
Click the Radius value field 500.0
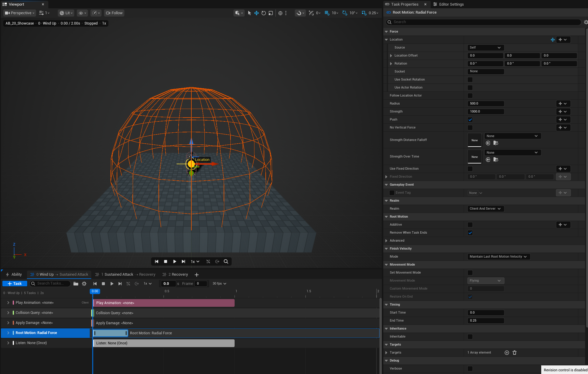coord(486,104)
